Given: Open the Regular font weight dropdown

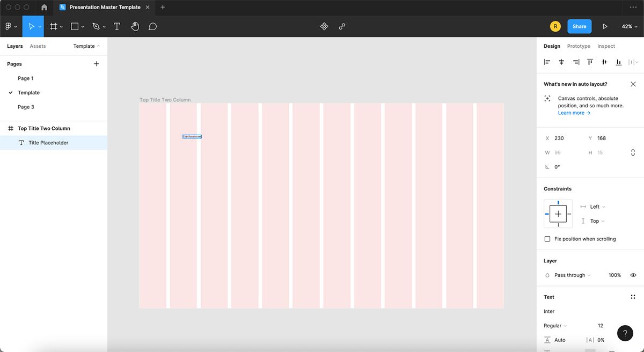Looking at the screenshot, I should click(554, 325).
